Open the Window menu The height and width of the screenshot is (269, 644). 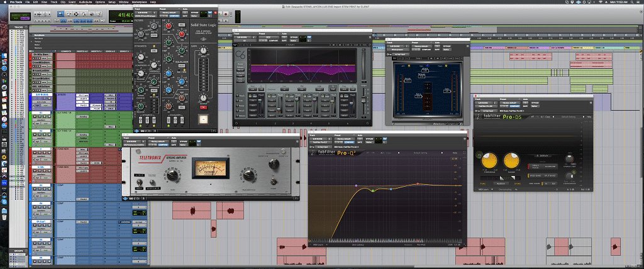124,2
